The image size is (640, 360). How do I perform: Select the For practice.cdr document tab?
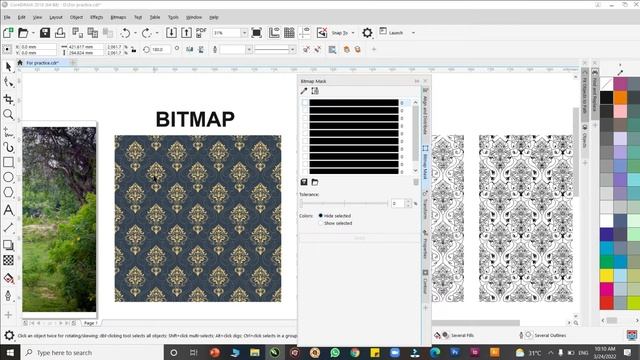pos(42,63)
